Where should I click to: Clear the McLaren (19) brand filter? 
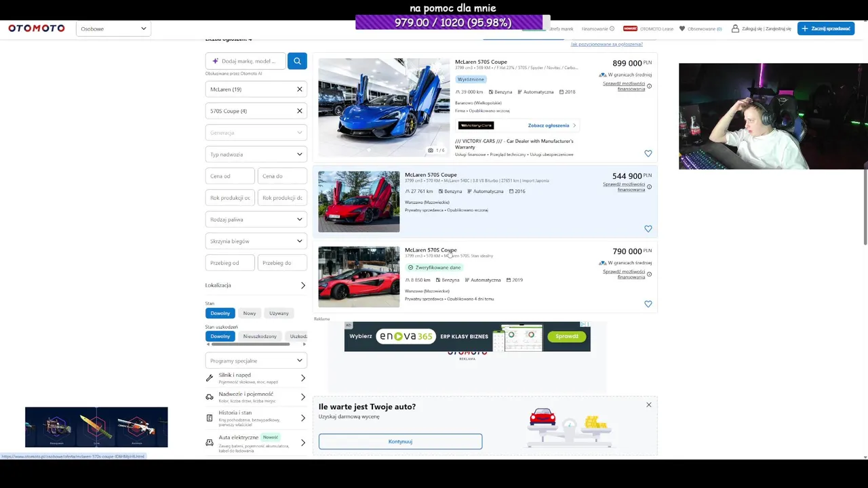coord(299,89)
